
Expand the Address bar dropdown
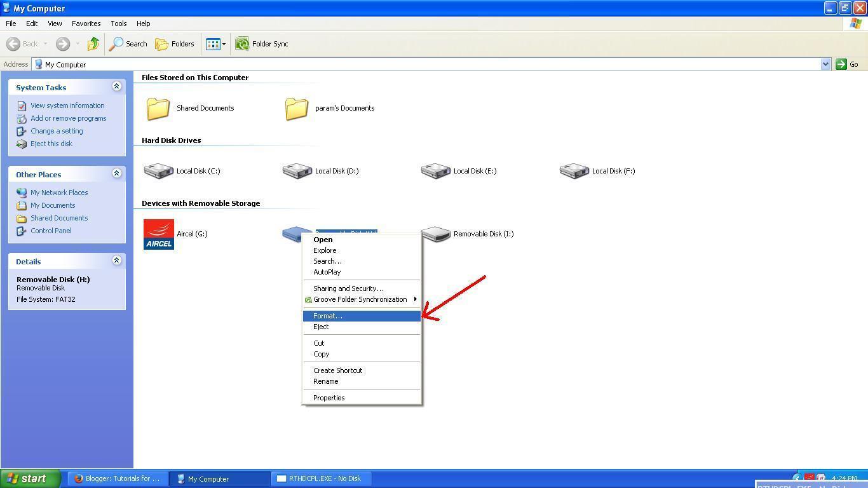click(x=825, y=64)
